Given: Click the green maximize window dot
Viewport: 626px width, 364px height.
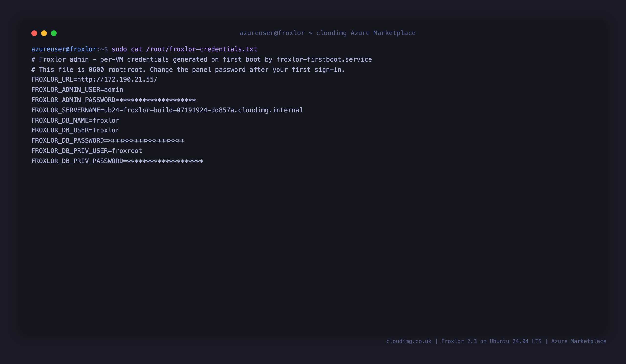Looking at the screenshot, I should coord(54,33).
